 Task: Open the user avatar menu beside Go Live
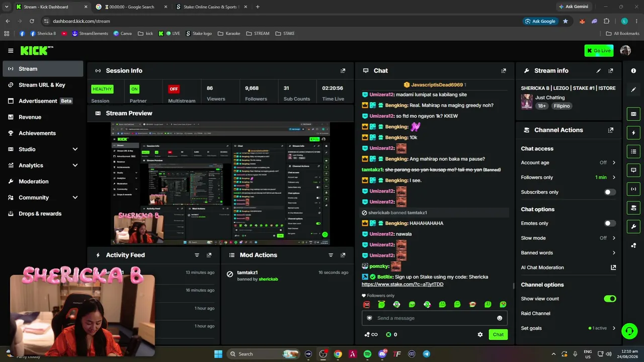point(625,50)
